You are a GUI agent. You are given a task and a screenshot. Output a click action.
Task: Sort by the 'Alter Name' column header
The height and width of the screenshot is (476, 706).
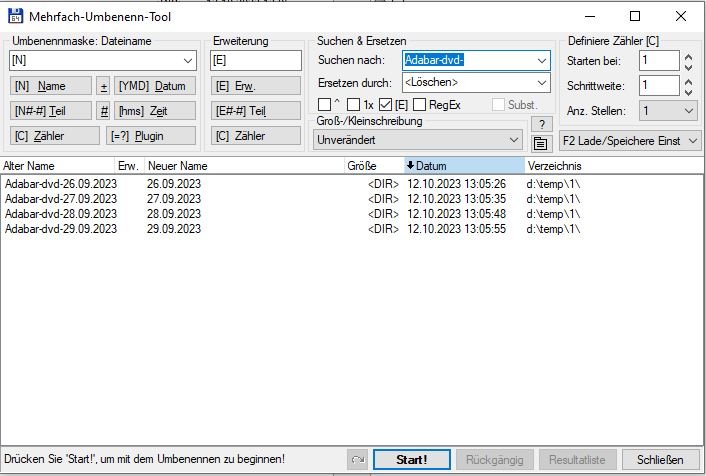(57, 166)
